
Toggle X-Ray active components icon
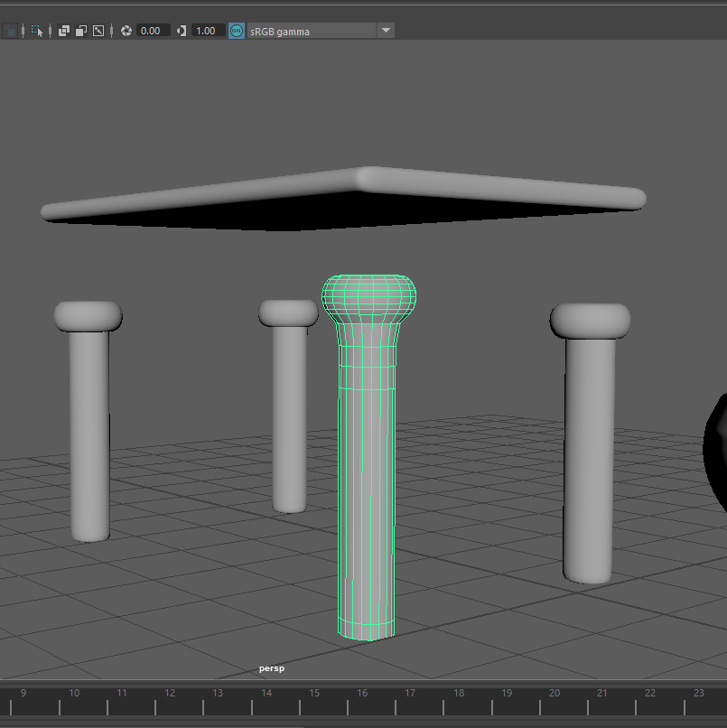tap(81, 31)
